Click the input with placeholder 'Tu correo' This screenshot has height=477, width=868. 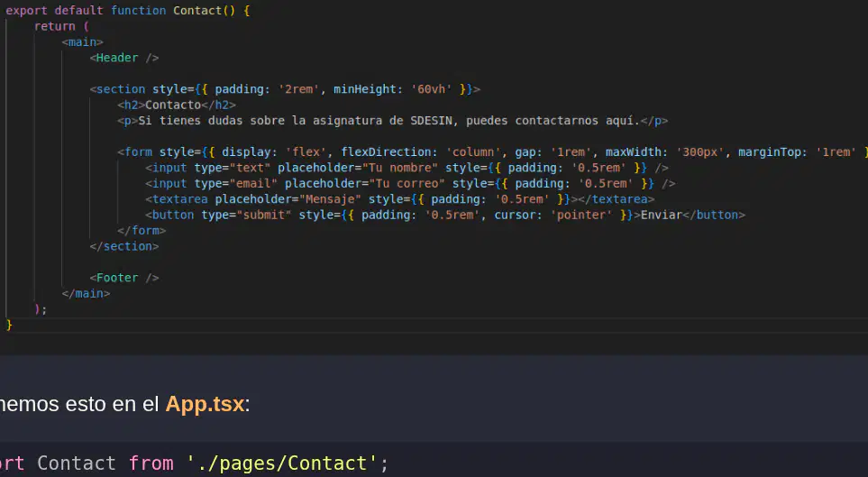(410, 183)
